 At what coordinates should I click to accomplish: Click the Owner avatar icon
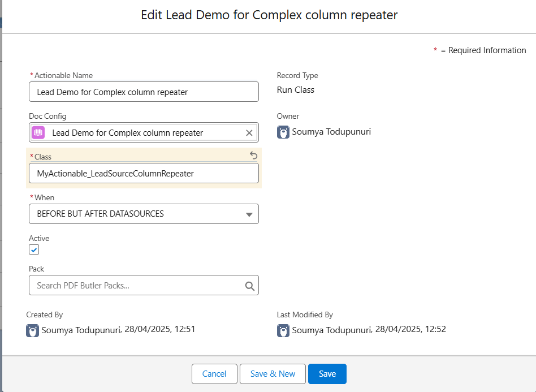pyautogui.click(x=283, y=132)
